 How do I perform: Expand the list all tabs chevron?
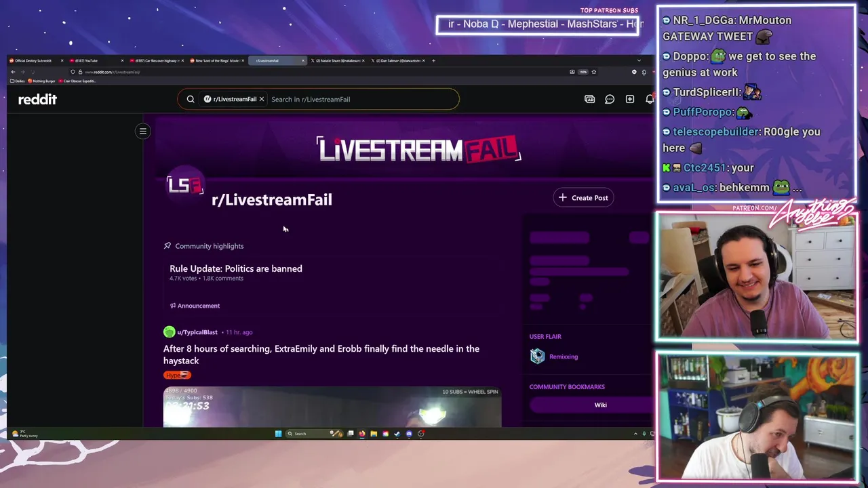639,60
